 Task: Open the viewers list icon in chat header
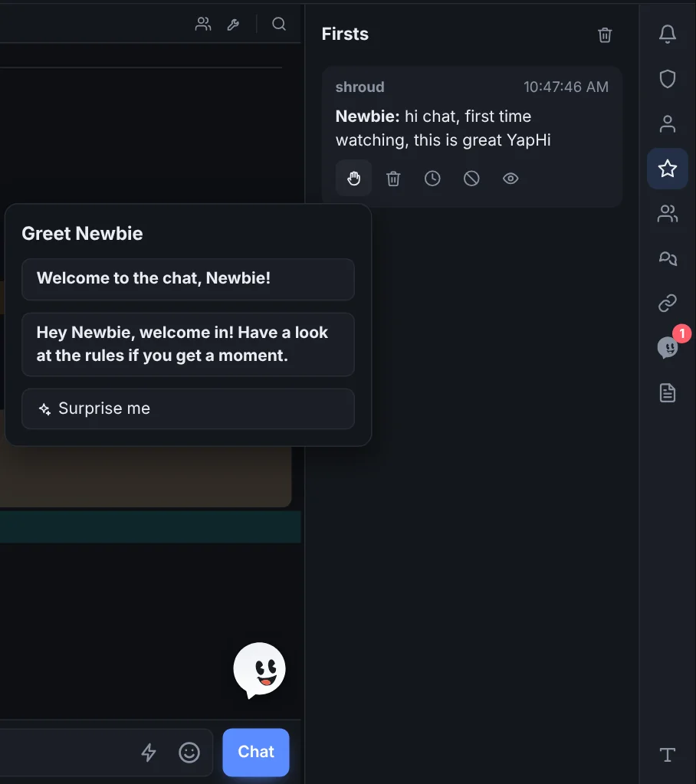(x=203, y=24)
